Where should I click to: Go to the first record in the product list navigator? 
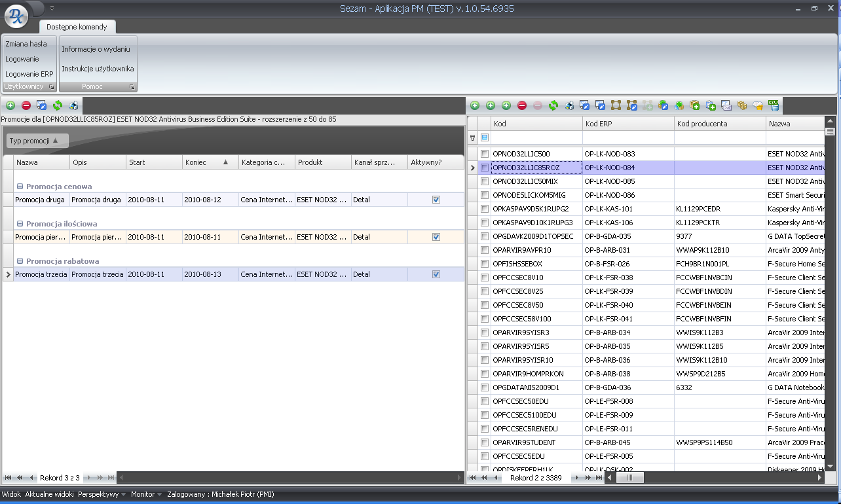click(474, 478)
